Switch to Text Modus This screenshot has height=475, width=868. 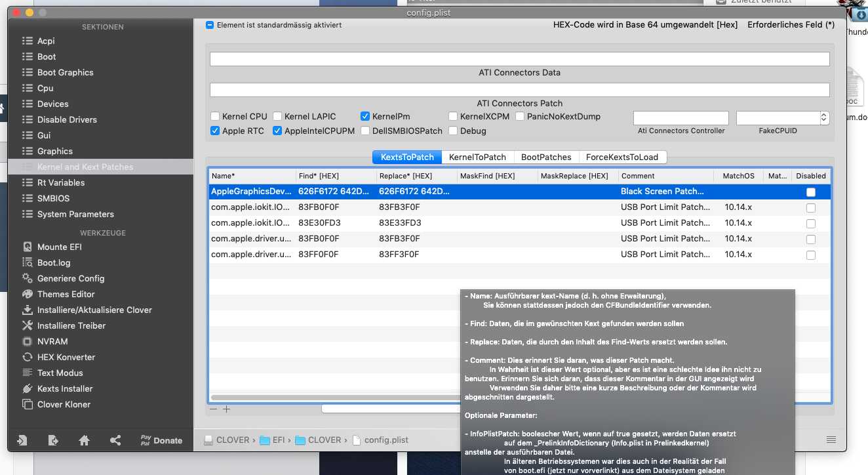(60, 373)
